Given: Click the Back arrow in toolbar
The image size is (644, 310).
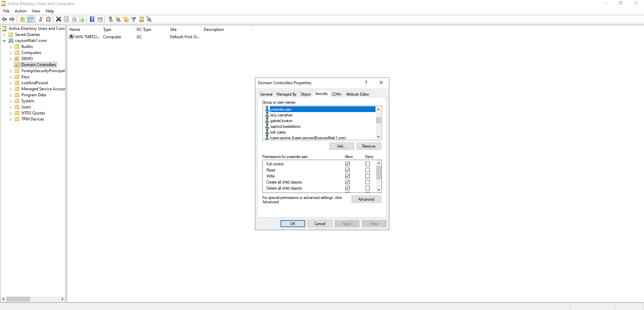Looking at the screenshot, I should tap(4, 19).
